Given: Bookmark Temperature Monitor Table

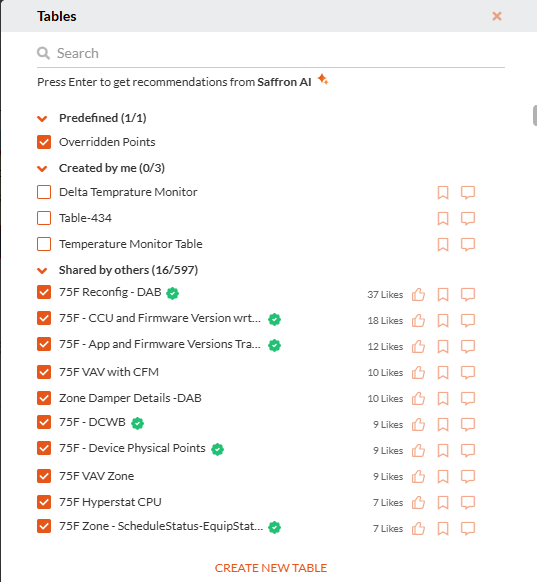Looking at the screenshot, I should (x=443, y=244).
